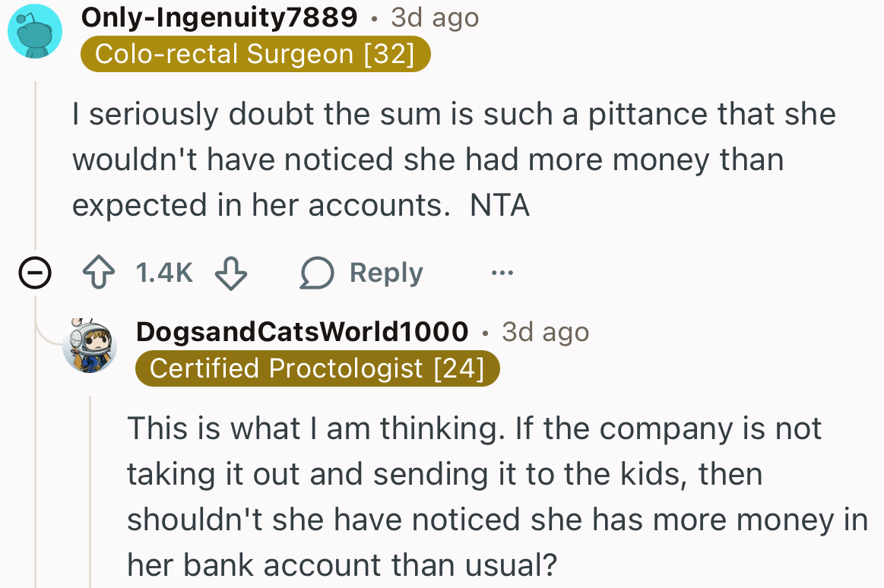Viewport: 884px width, 588px height.
Task: Open Only-Ingenuity7889's profile
Action: click(x=219, y=17)
